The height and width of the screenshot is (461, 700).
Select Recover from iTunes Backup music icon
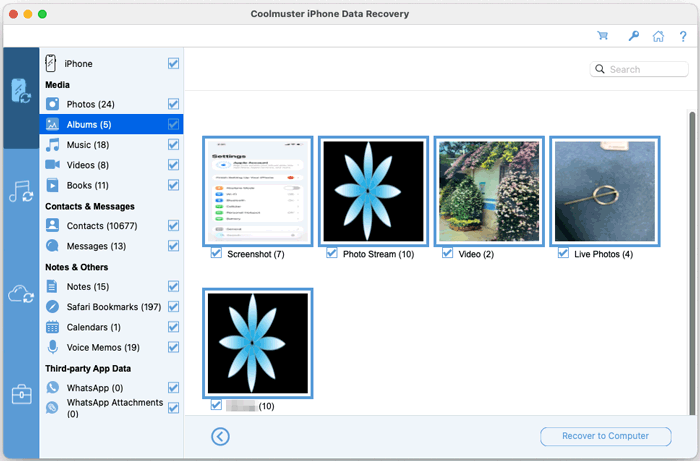tap(21, 191)
